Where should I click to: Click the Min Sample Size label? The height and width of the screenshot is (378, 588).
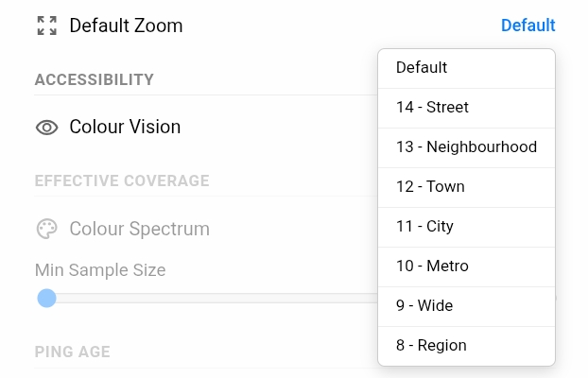[100, 270]
